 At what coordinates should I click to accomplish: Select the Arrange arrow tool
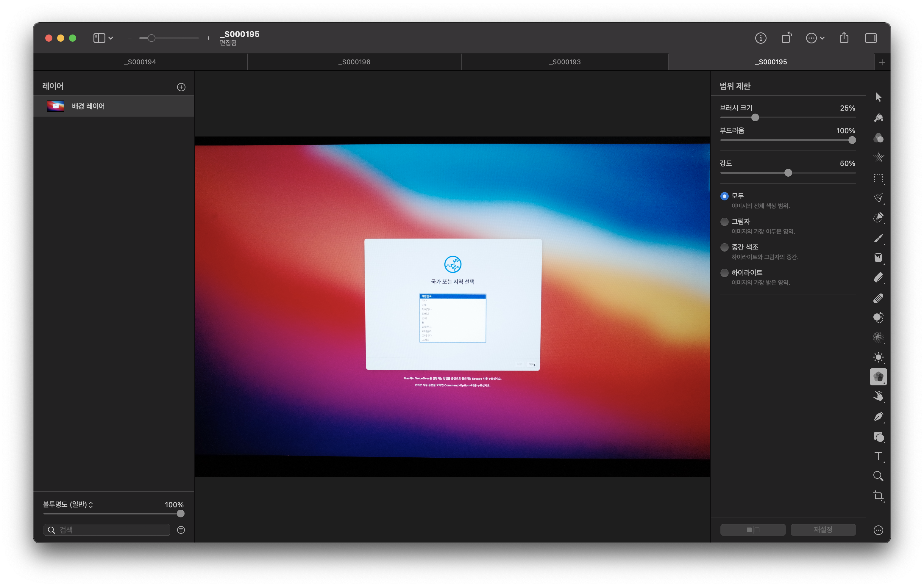pos(878,97)
